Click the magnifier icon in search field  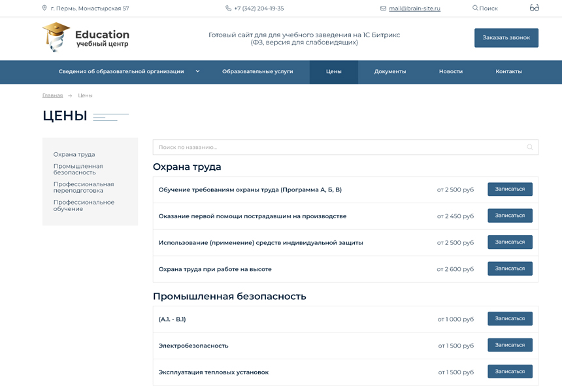pyautogui.click(x=530, y=147)
